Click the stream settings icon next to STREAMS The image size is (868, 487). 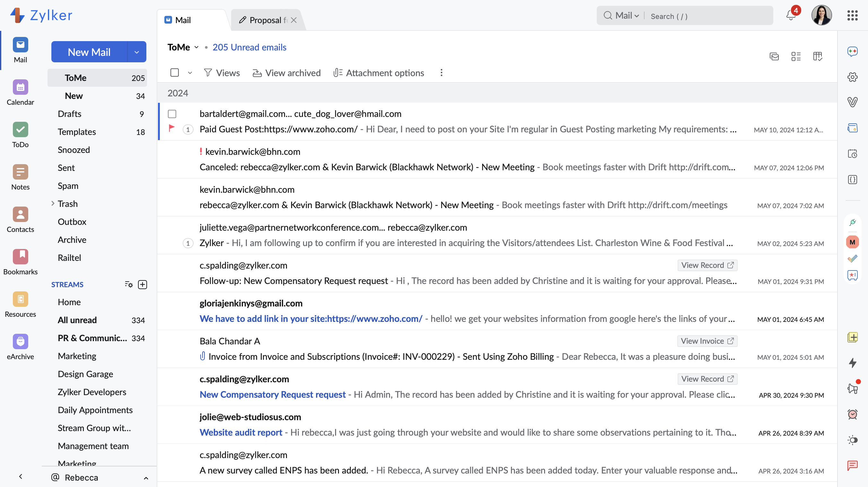(129, 285)
